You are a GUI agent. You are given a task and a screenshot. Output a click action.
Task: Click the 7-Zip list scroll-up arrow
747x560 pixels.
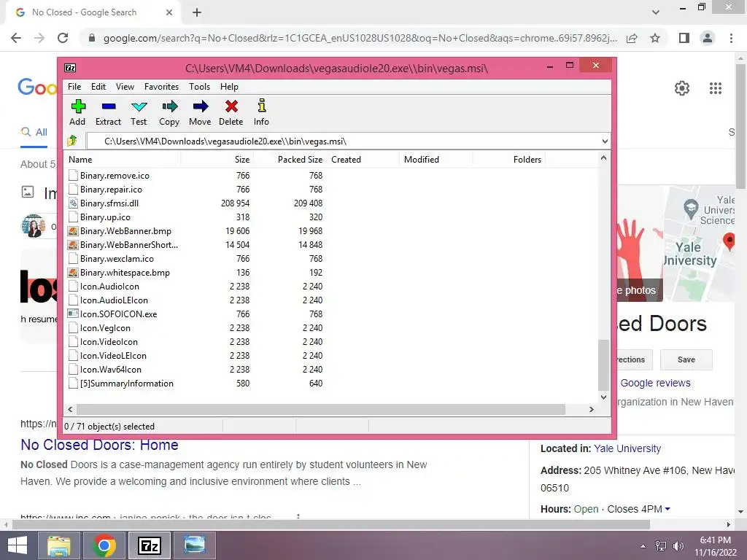click(x=603, y=157)
